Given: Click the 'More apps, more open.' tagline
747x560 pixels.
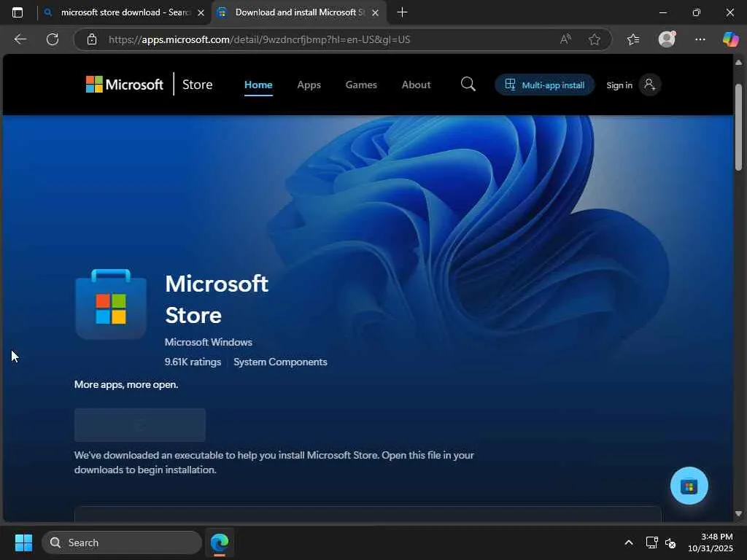Looking at the screenshot, I should [x=126, y=384].
